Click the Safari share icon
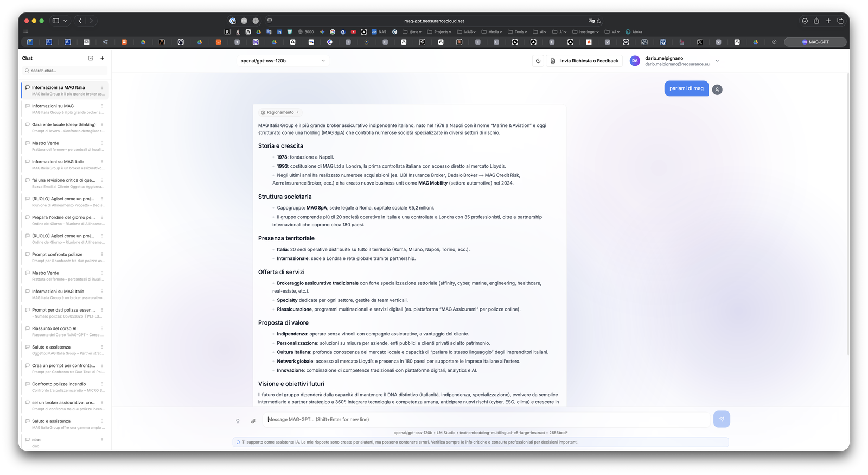Viewport: 868px width, 475px height. click(x=816, y=21)
